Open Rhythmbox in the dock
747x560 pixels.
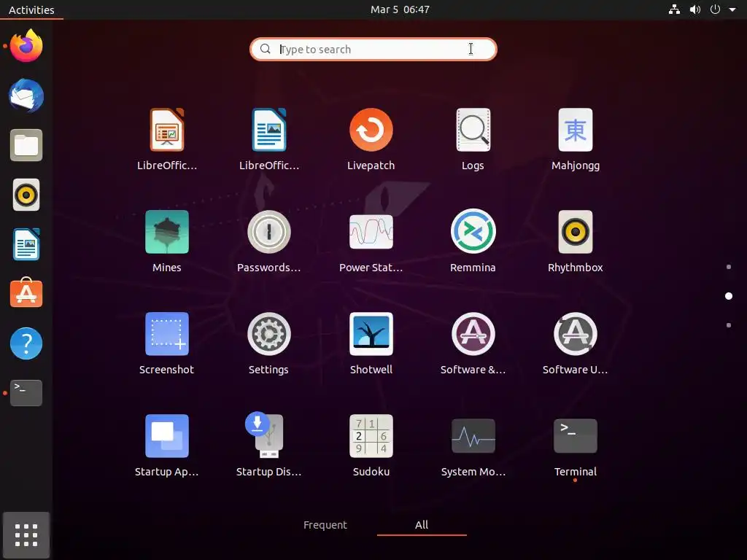pos(26,195)
